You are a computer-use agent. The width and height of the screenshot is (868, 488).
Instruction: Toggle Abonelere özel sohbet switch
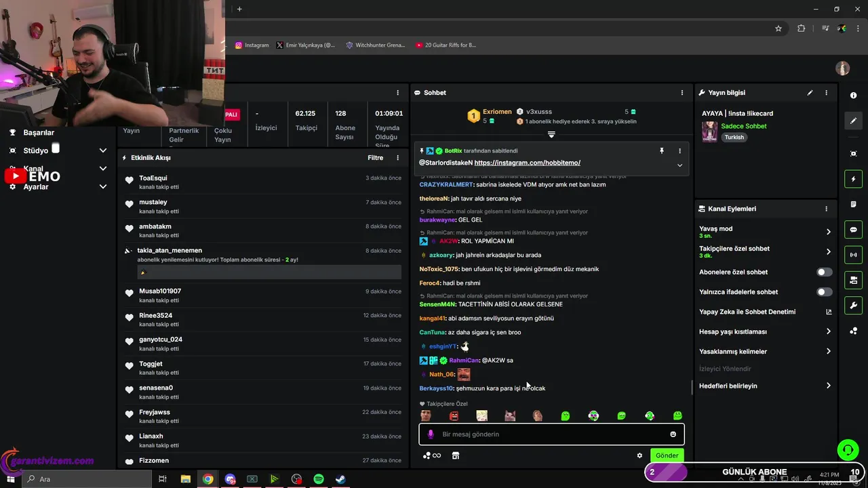[824, 272]
